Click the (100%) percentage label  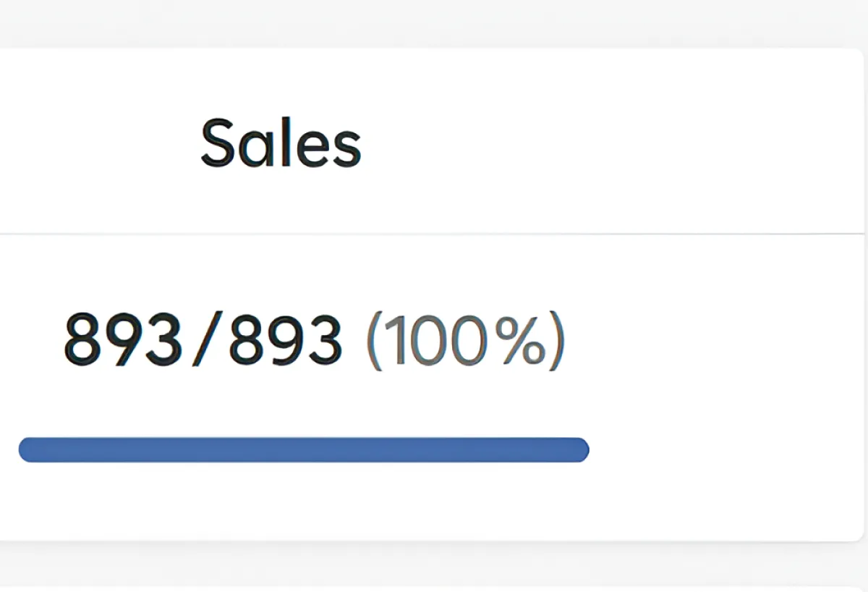[x=465, y=340]
